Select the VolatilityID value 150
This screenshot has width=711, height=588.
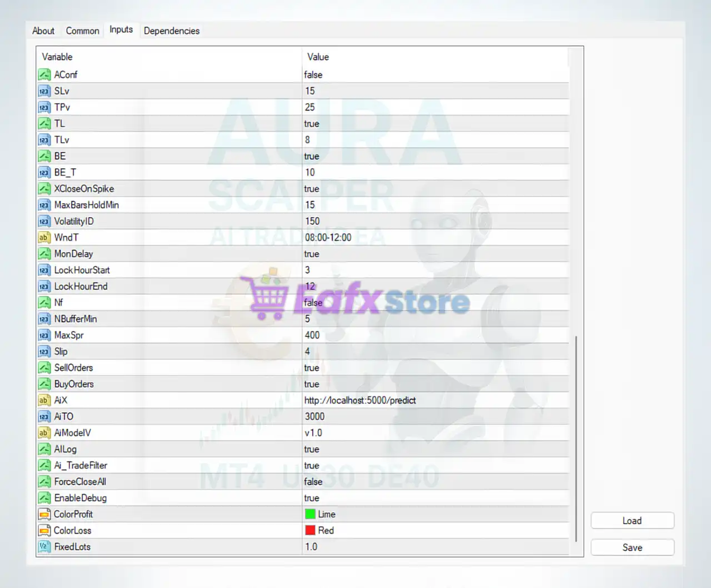[x=312, y=221]
